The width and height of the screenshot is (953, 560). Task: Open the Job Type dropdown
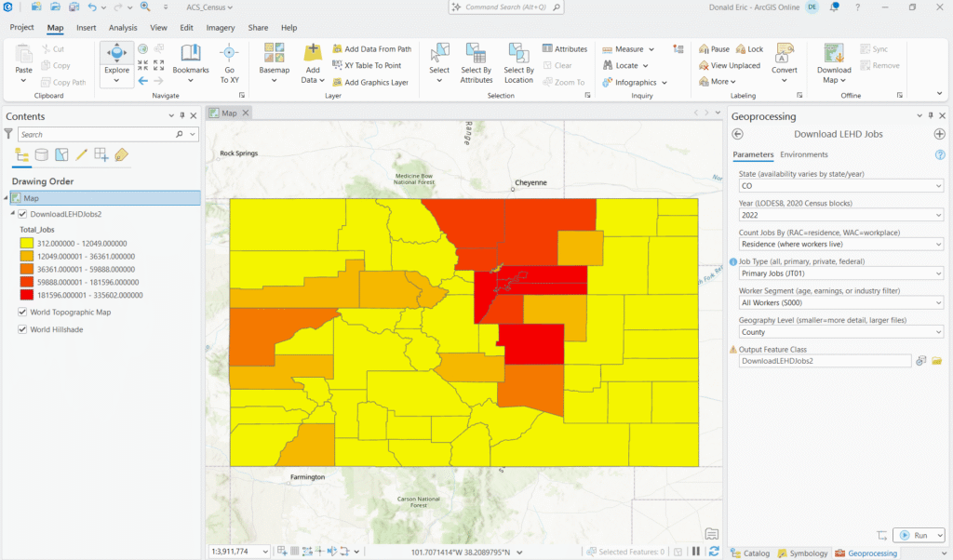tap(840, 273)
